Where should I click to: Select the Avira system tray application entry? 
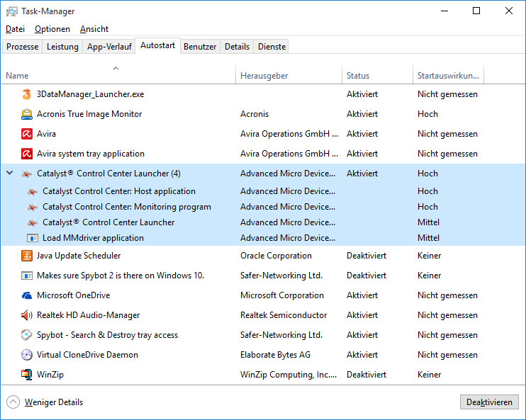(x=91, y=154)
